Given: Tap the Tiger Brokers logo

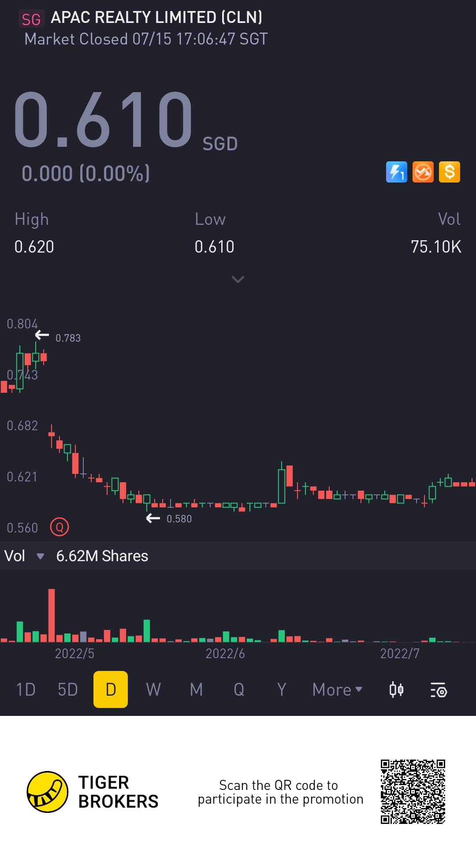Looking at the screenshot, I should [x=48, y=792].
